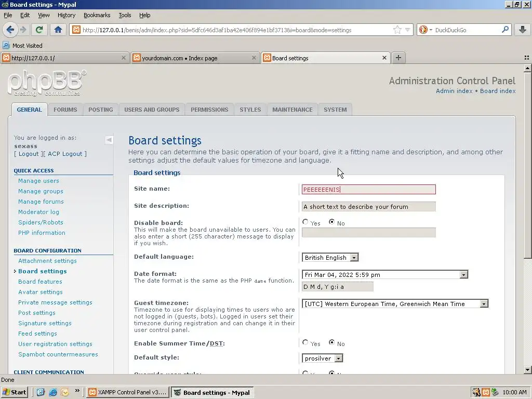Click the page scrollbar down arrow
This screenshot has width=532, height=399.
coord(527,370)
